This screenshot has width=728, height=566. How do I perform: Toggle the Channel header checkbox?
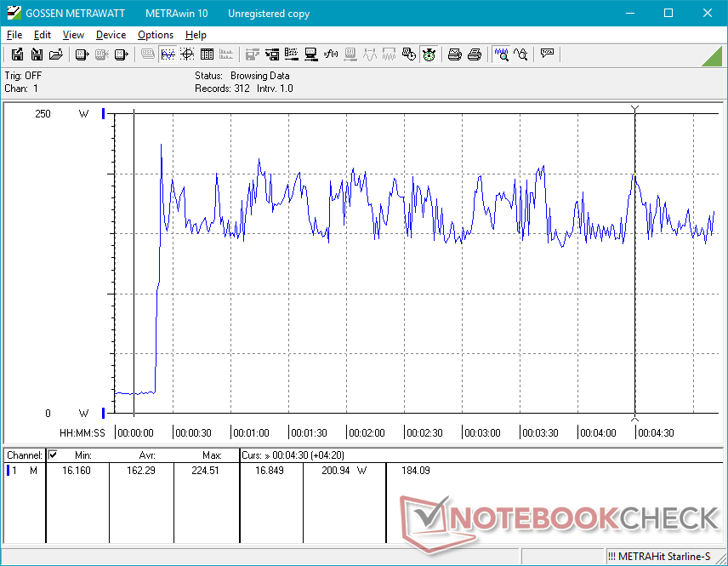click(x=53, y=455)
